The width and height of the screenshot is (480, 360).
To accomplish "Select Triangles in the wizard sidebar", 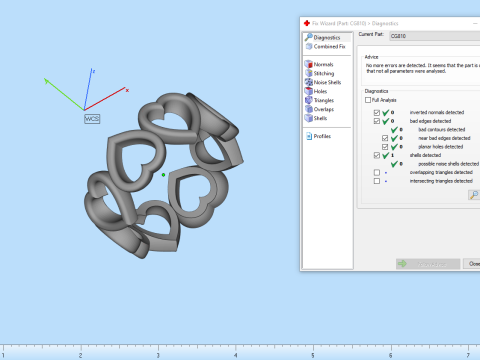I will click(319, 100).
